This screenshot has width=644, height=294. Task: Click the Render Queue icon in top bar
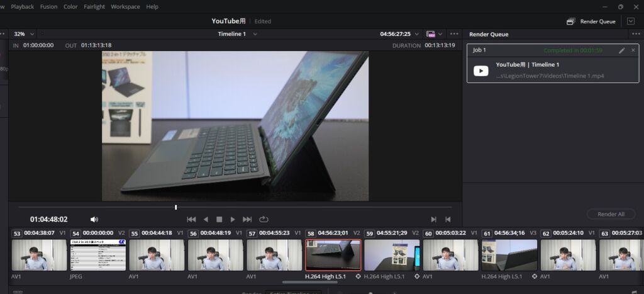coord(570,21)
